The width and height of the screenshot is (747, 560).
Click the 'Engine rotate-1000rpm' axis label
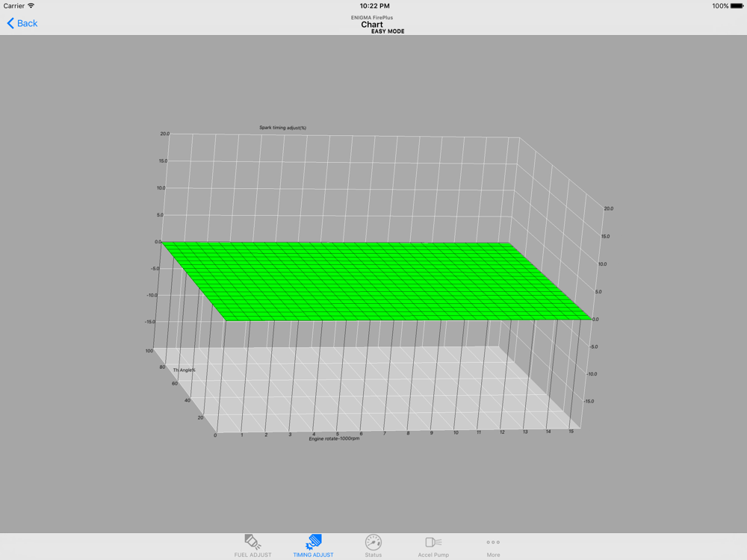pyautogui.click(x=334, y=438)
